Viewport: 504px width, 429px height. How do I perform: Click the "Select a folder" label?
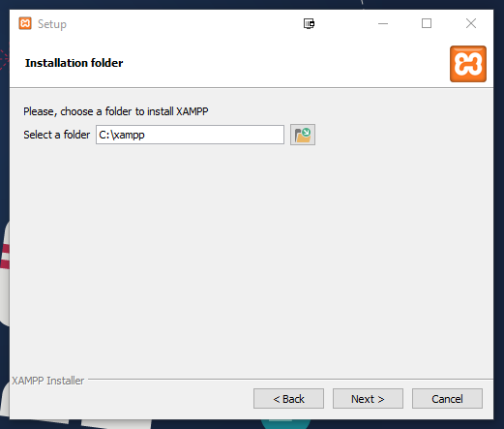pos(57,135)
